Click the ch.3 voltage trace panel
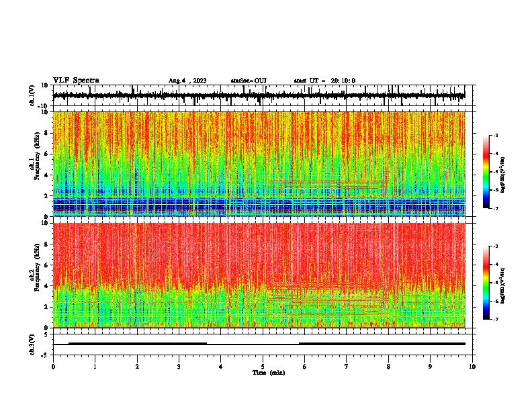This screenshot has width=532, height=411. (x=264, y=345)
